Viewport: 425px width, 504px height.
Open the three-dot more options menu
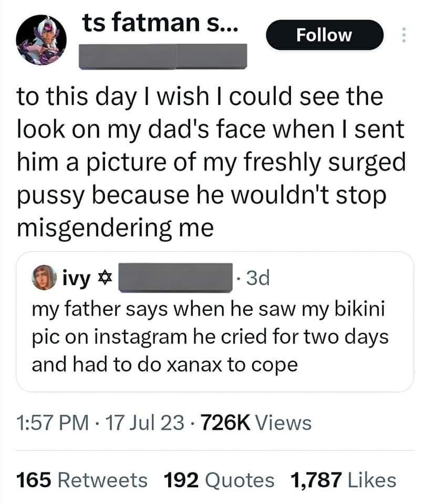[x=404, y=35]
